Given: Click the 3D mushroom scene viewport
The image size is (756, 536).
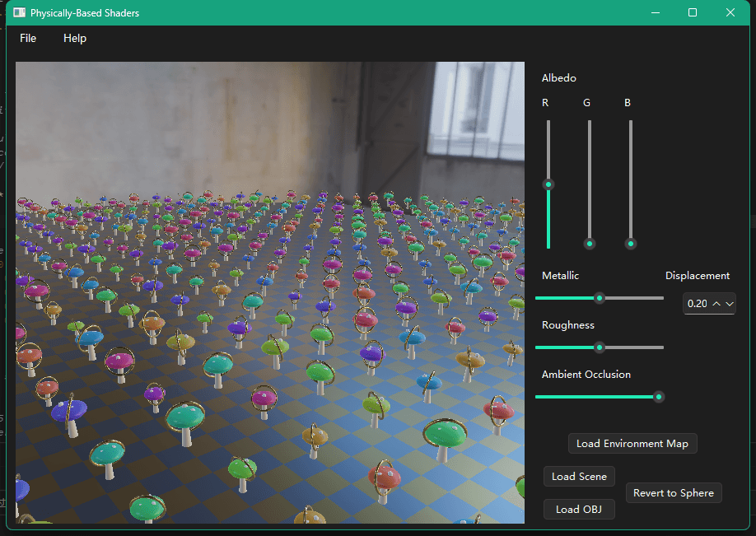Looking at the screenshot, I should (270, 292).
